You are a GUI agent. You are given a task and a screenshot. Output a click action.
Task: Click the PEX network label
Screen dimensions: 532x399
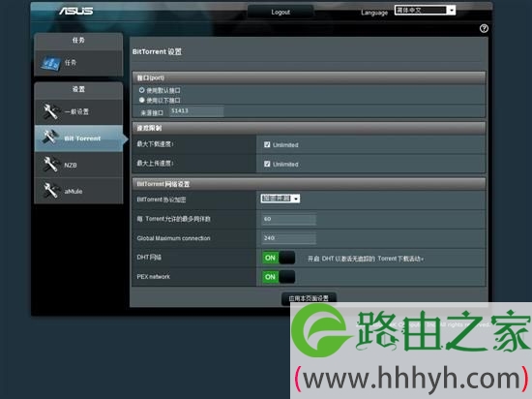154,277
